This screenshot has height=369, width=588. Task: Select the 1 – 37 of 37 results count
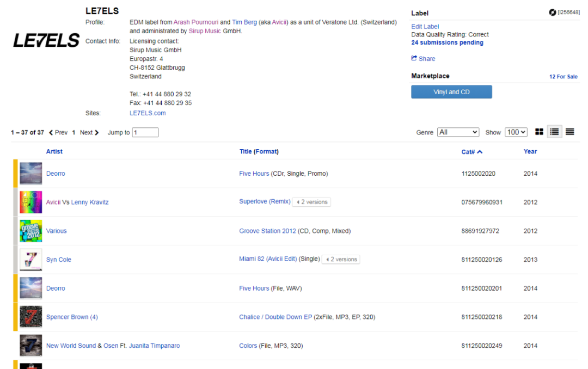click(27, 132)
